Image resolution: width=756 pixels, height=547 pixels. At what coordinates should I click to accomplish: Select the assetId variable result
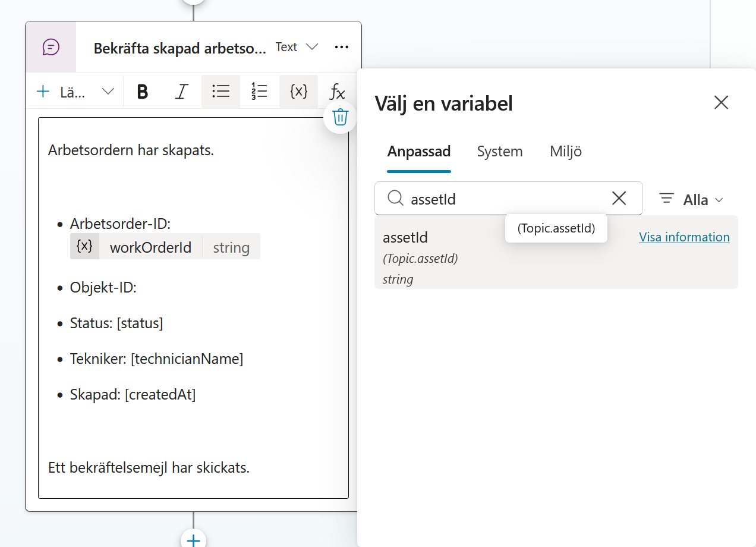click(556, 252)
